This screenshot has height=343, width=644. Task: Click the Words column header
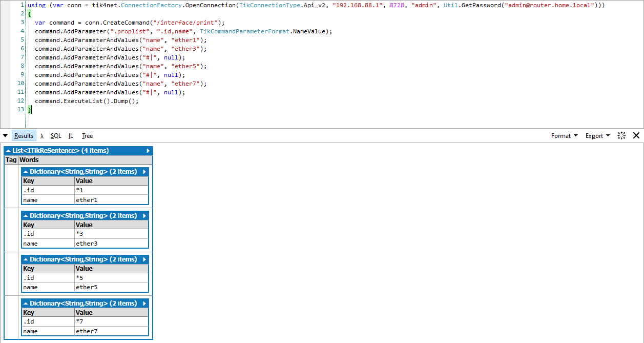point(28,159)
